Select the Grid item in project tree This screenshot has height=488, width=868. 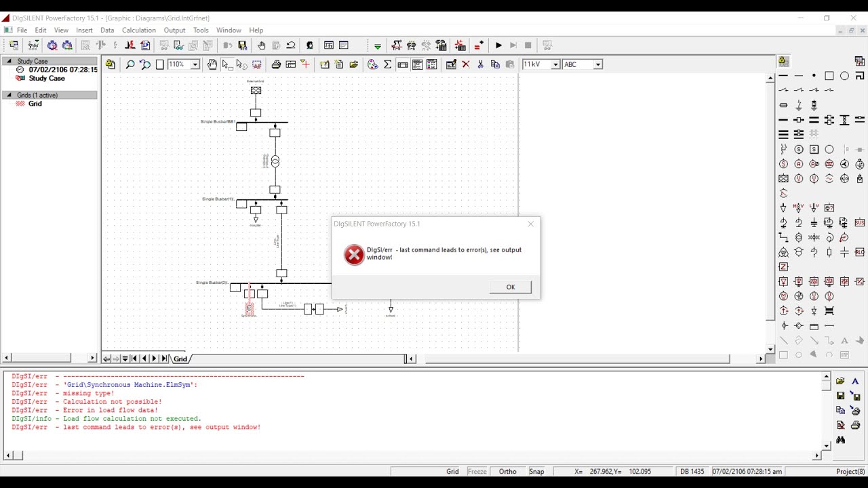click(x=35, y=104)
